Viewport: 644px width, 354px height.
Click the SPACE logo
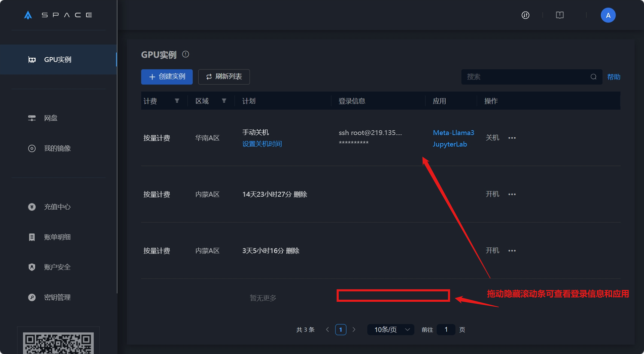pyautogui.click(x=58, y=15)
